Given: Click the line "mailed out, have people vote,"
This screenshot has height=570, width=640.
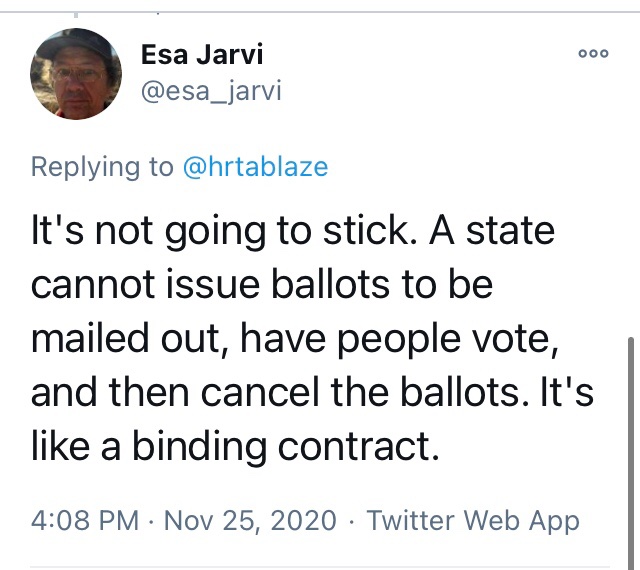Looking at the screenshot, I should (291, 338).
